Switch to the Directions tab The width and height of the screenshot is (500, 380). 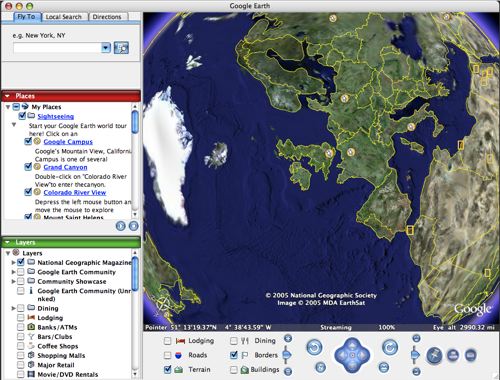click(x=107, y=17)
